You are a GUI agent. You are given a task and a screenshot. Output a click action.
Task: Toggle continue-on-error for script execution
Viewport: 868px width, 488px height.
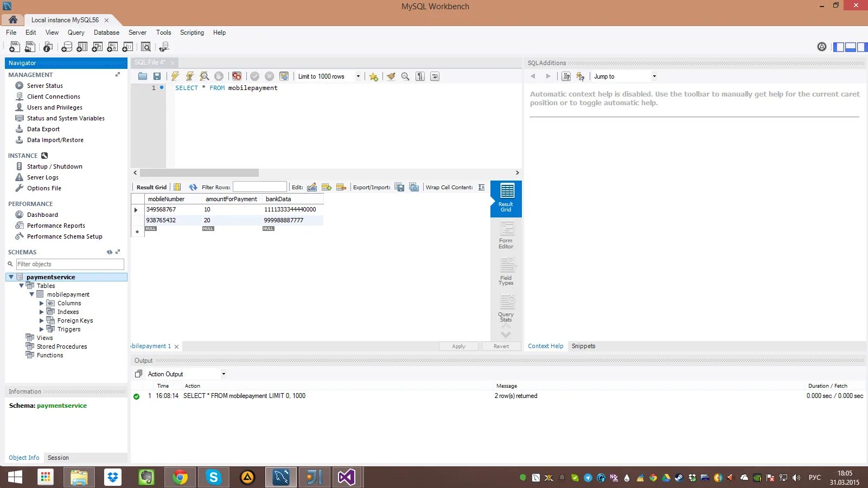pyautogui.click(x=237, y=76)
